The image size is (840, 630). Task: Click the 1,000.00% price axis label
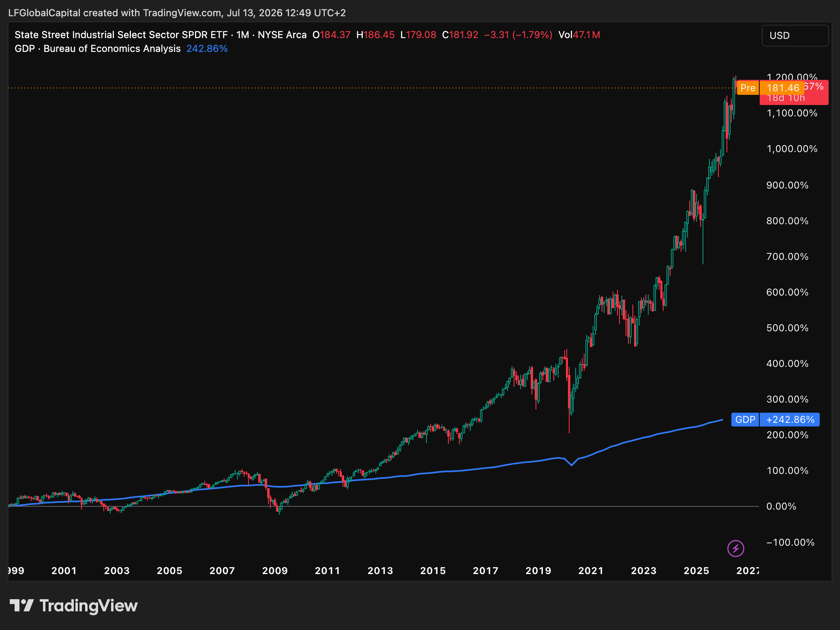point(792,149)
